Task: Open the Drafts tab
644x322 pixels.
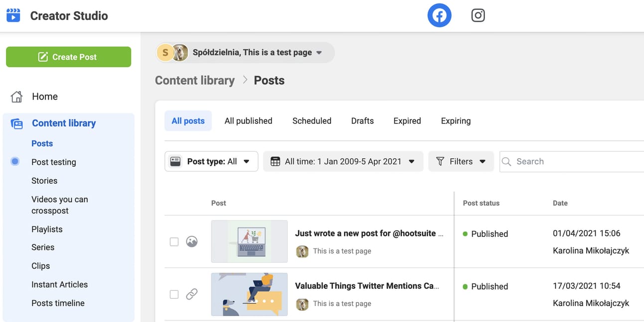Action: point(362,121)
